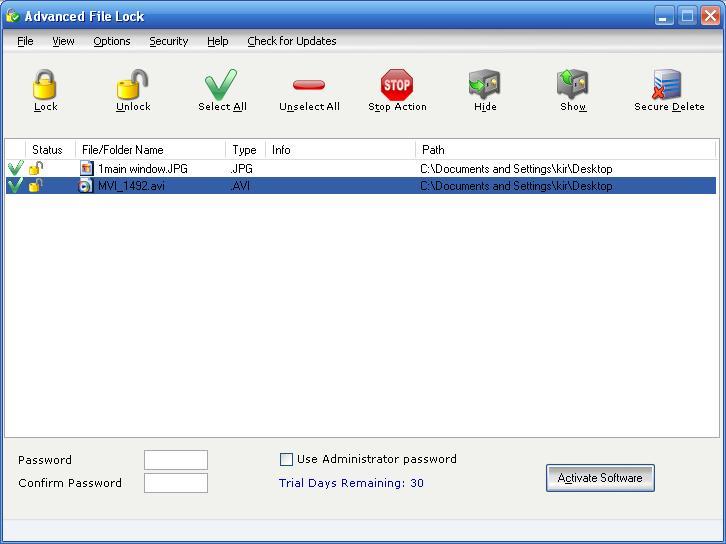This screenshot has width=726, height=544.
Task: Sort by File/Folder Name column header
Action: (150, 150)
